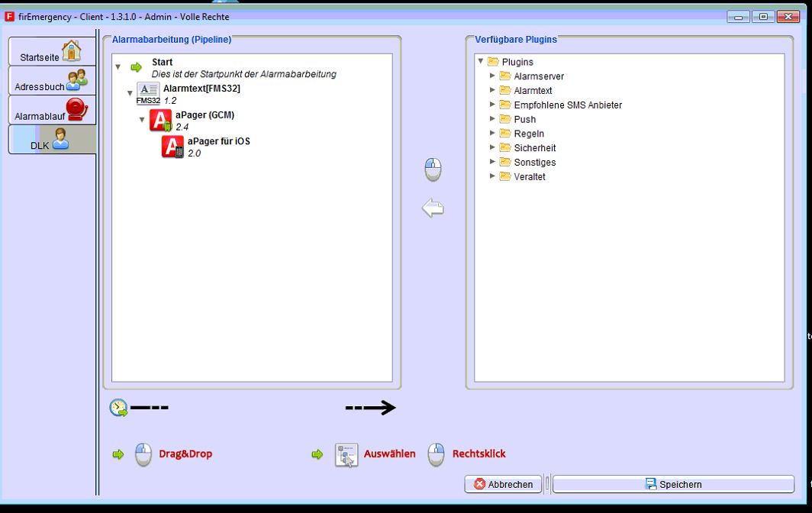Click the Abbrechen button
This screenshot has height=513, width=812.
(x=503, y=484)
